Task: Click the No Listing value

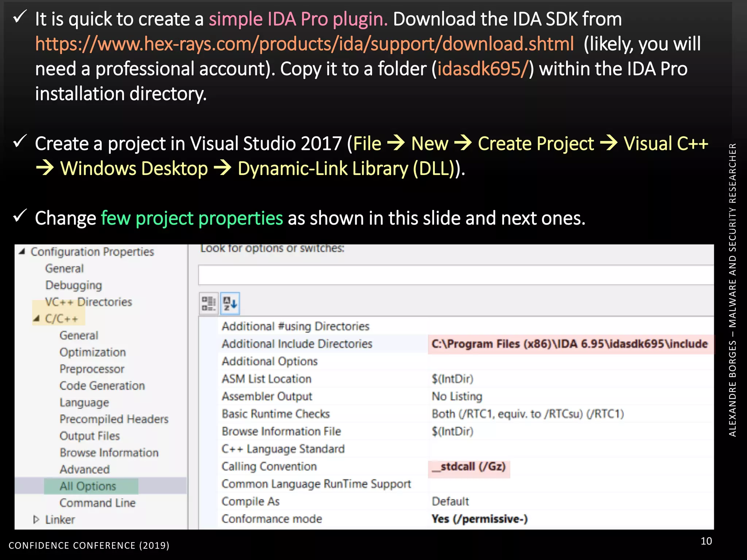Action: (457, 396)
